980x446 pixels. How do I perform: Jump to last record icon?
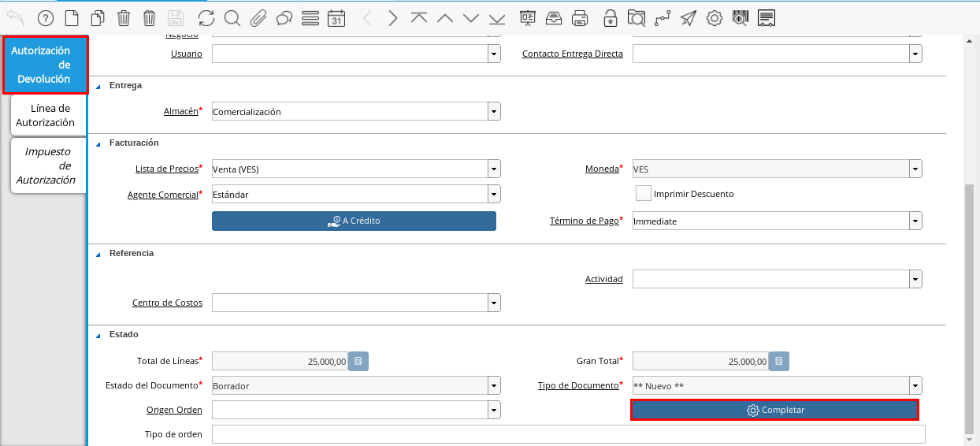497,17
